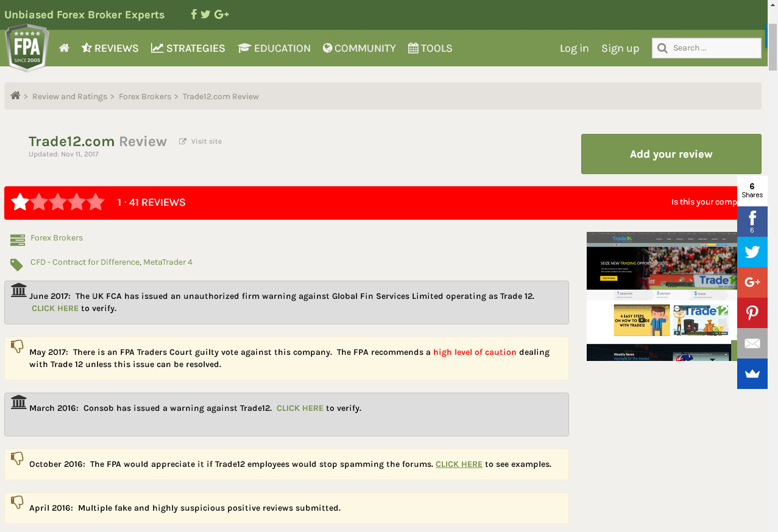The height and width of the screenshot is (532, 778).
Task: Click the external link icon by Visit site
Action: 183,141
